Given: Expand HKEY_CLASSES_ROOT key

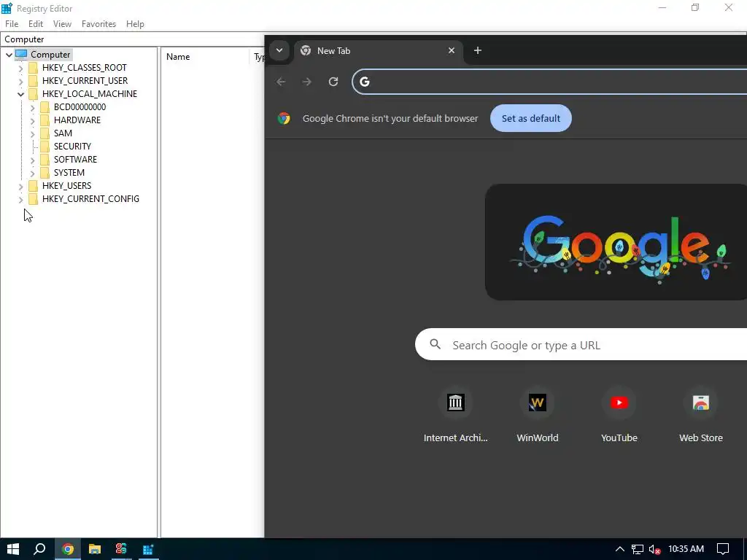Looking at the screenshot, I should pos(20,68).
